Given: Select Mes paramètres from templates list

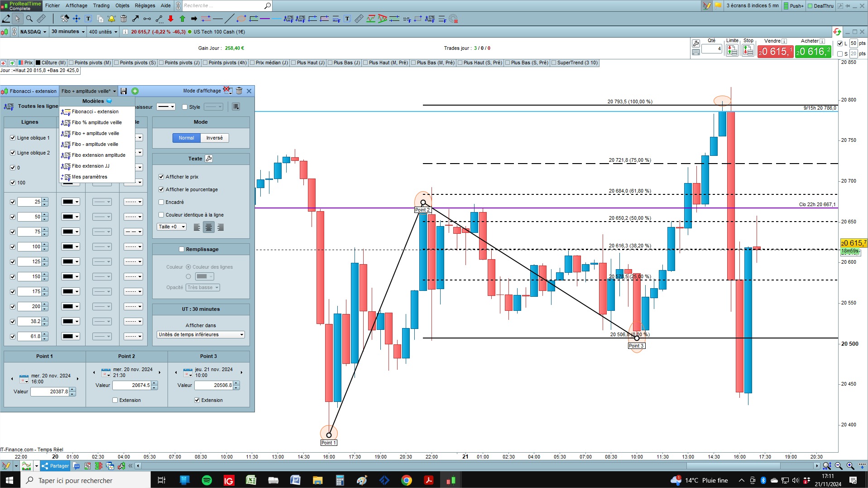Looking at the screenshot, I should 97,177.
